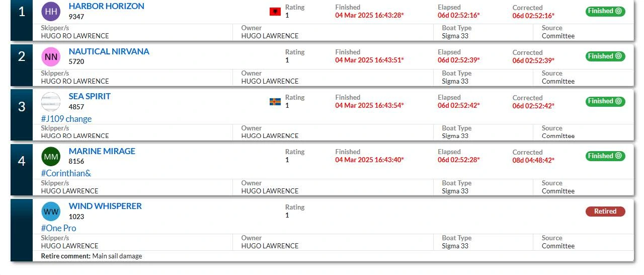
Task: Click the green MM avatar icon
Action: (x=51, y=157)
